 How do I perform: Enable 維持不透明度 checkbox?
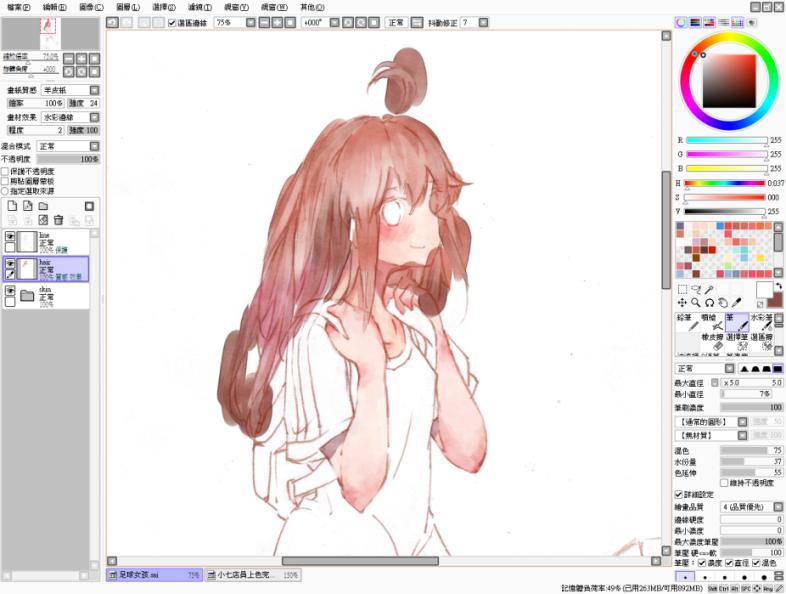click(724, 483)
